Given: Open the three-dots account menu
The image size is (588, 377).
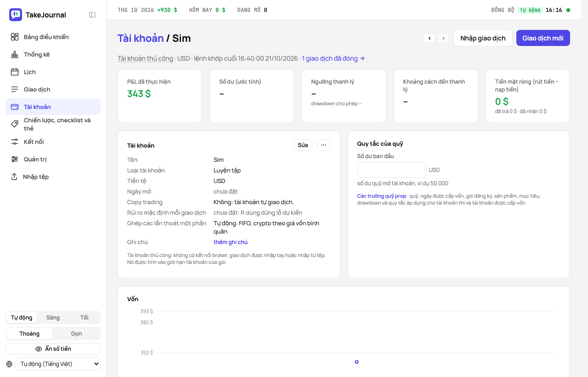Looking at the screenshot, I should coord(323,145).
